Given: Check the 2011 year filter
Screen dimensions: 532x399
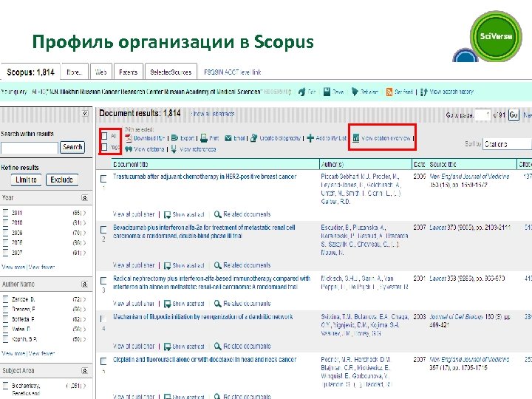Looking at the screenshot, I should point(5,213).
